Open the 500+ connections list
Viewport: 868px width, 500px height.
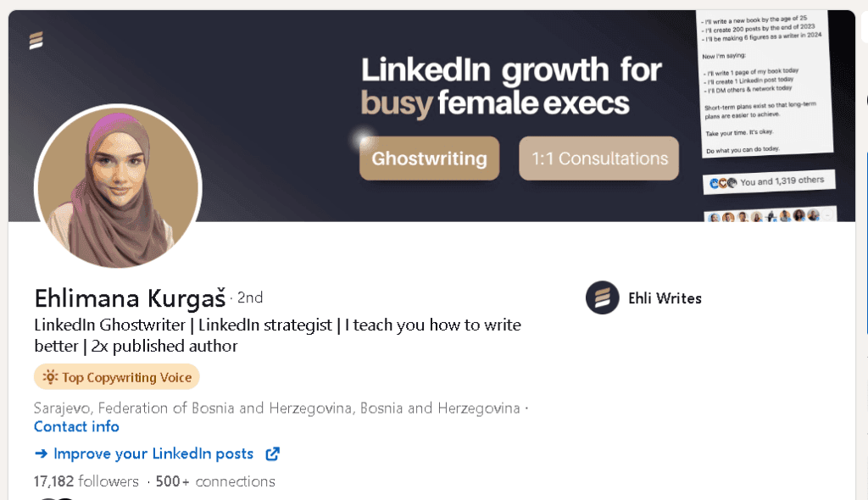[215, 481]
